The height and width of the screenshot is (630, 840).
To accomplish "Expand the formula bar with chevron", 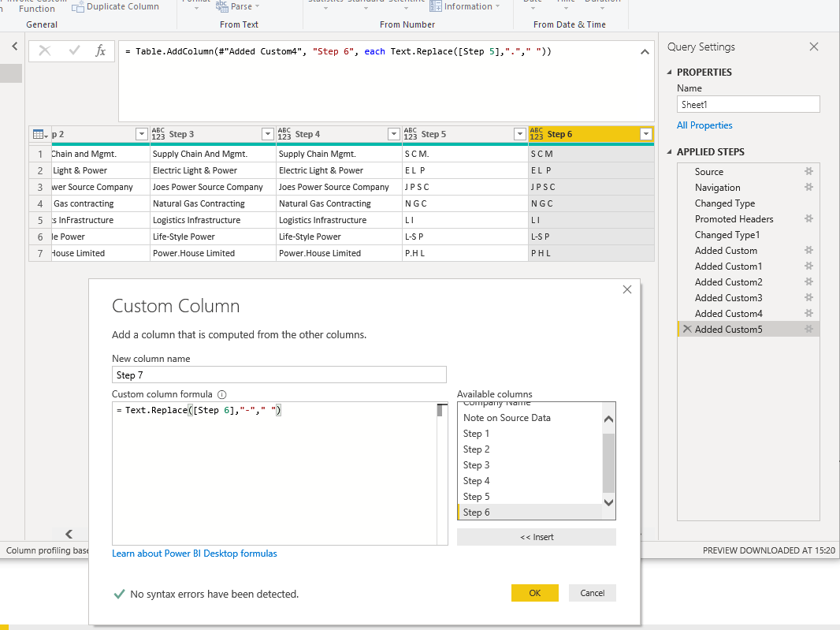I will click(x=645, y=52).
